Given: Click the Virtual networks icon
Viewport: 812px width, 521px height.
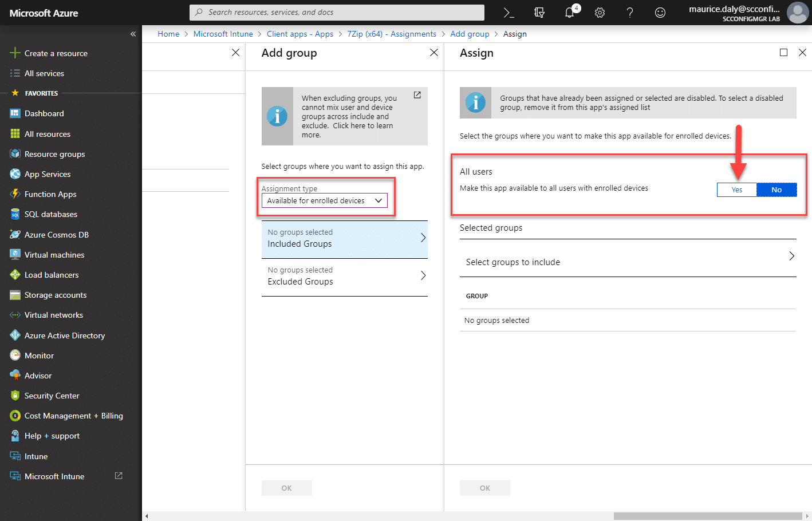Looking at the screenshot, I should coord(15,315).
